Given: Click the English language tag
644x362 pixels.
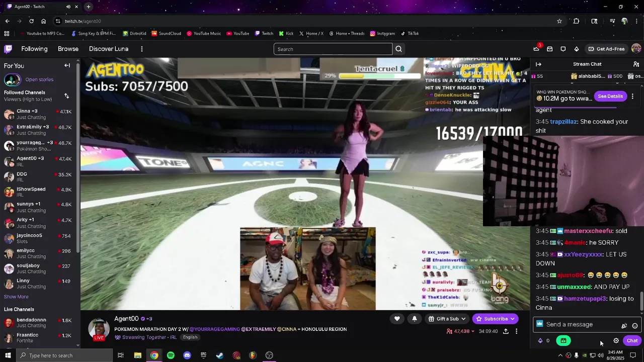Looking at the screenshot, I should click(190, 337).
